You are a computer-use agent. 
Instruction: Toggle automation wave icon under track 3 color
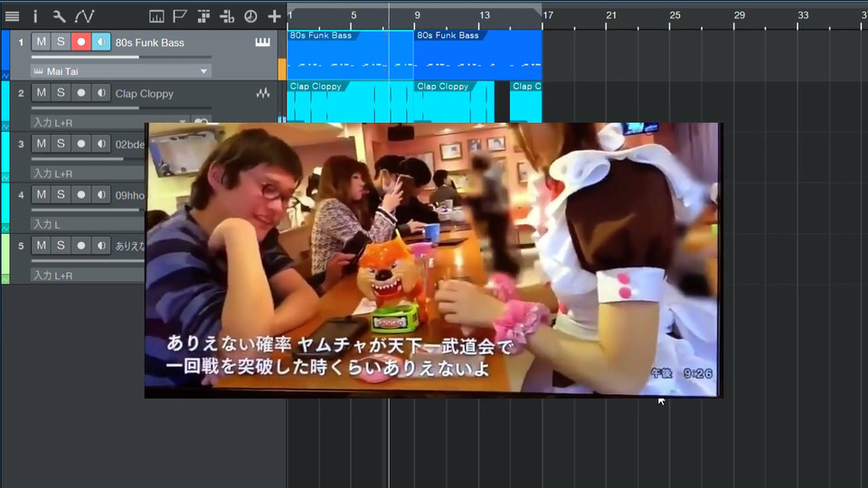coord(5,178)
